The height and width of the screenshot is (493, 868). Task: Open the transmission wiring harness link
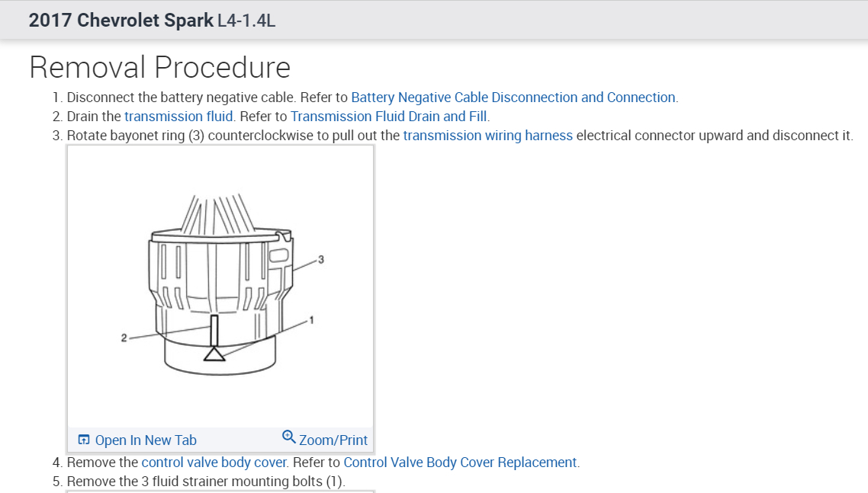[487, 136]
